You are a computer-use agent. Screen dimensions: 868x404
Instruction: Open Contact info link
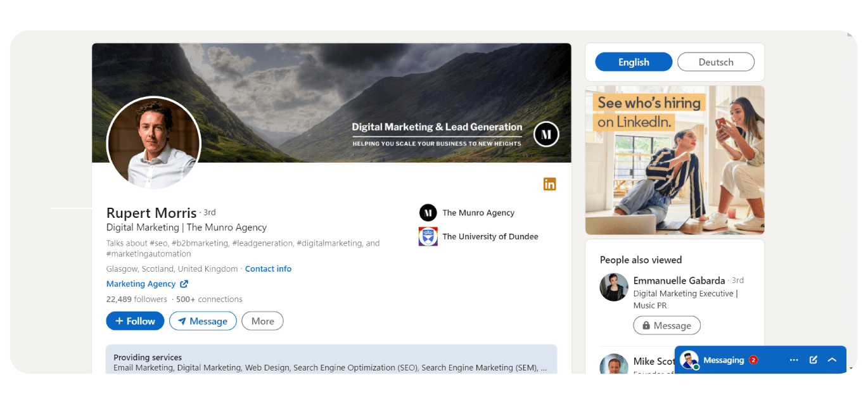[268, 268]
